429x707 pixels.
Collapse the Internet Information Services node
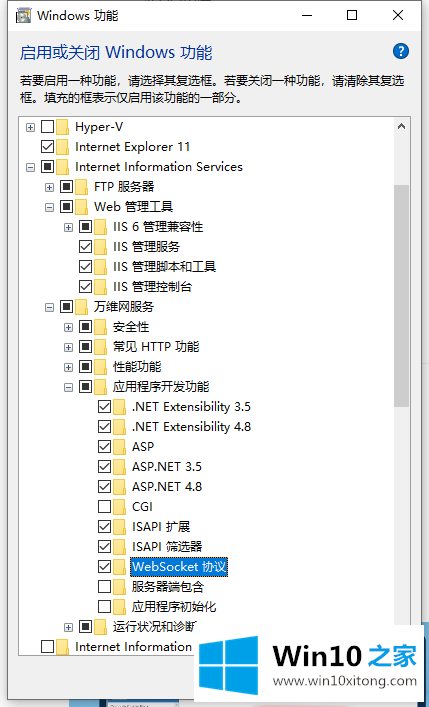click(30, 167)
